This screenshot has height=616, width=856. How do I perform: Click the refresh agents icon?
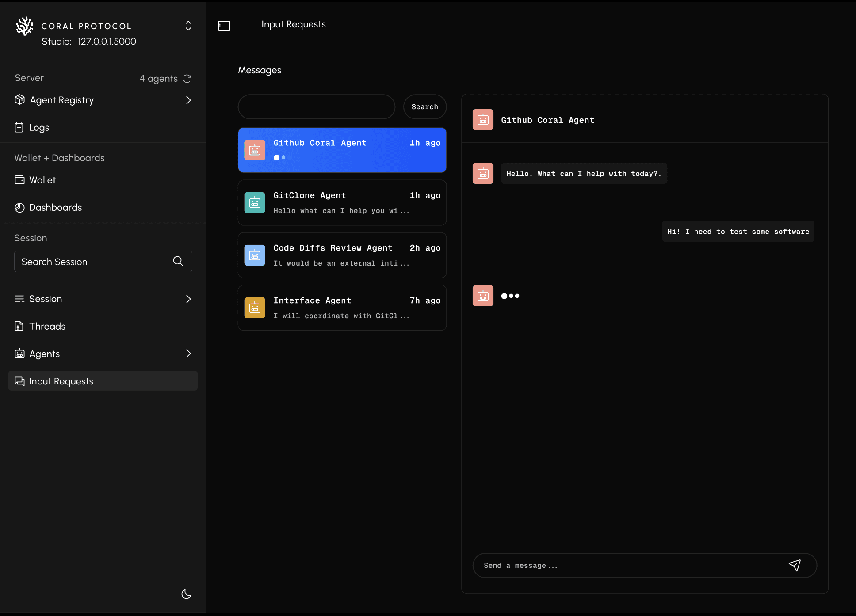coord(187,79)
